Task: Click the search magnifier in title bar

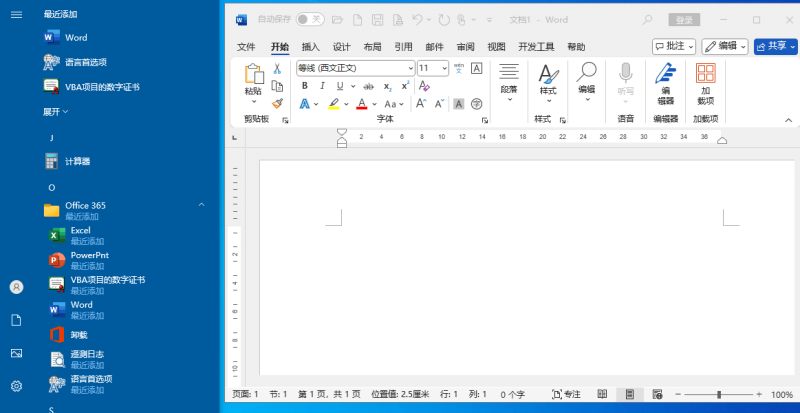Action: click(647, 19)
